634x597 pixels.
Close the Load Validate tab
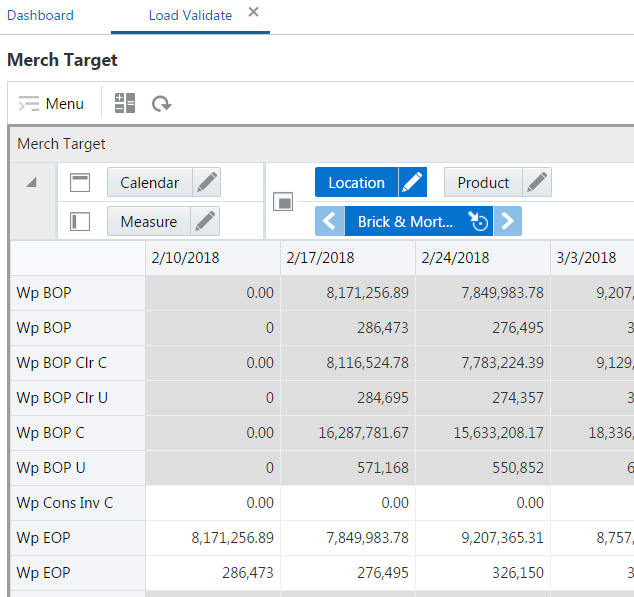[x=253, y=12]
